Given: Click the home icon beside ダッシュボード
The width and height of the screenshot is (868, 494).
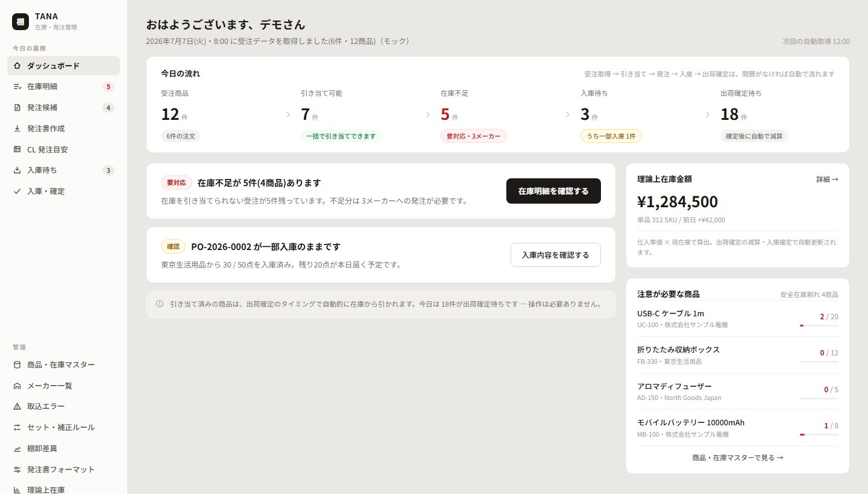Looking at the screenshot, I should point(17,66).
